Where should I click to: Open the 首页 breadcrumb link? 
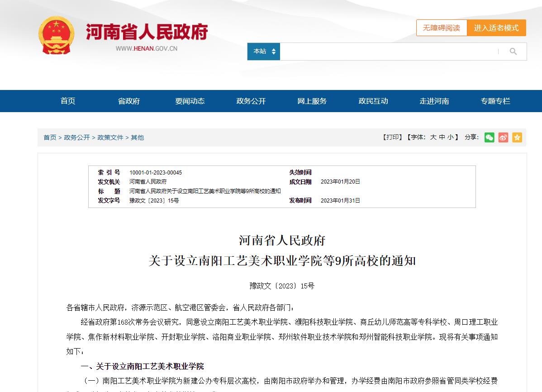50,137
